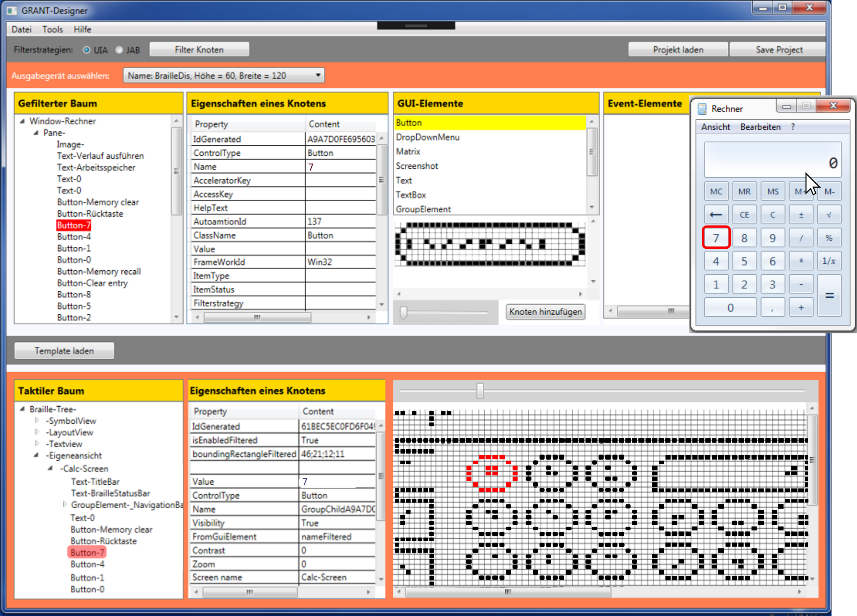Open the Tools menu

[53, 29]
